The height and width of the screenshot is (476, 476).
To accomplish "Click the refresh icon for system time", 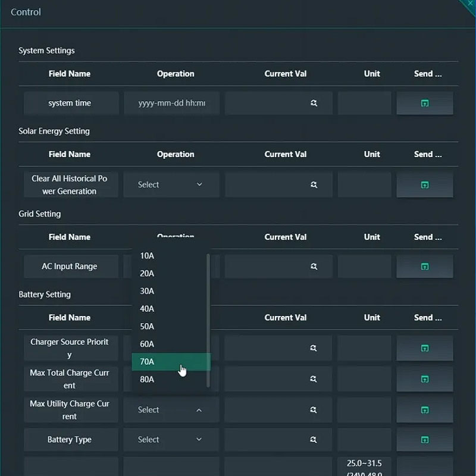I will click(x=314, y=103).
